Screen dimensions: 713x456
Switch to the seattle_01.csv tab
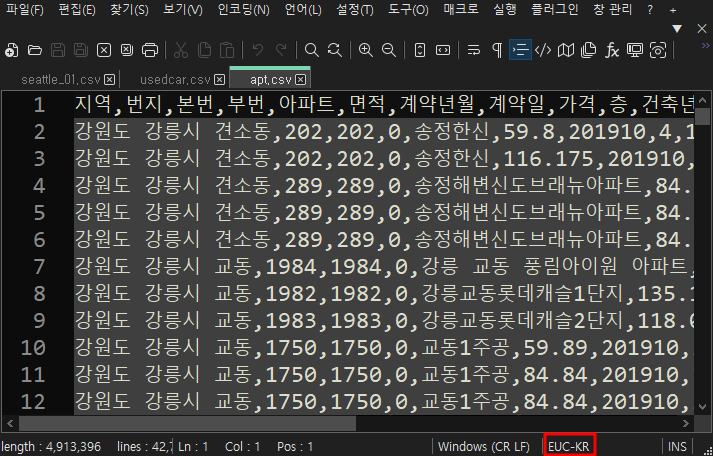pyautogui.click(x=60, y=80)
